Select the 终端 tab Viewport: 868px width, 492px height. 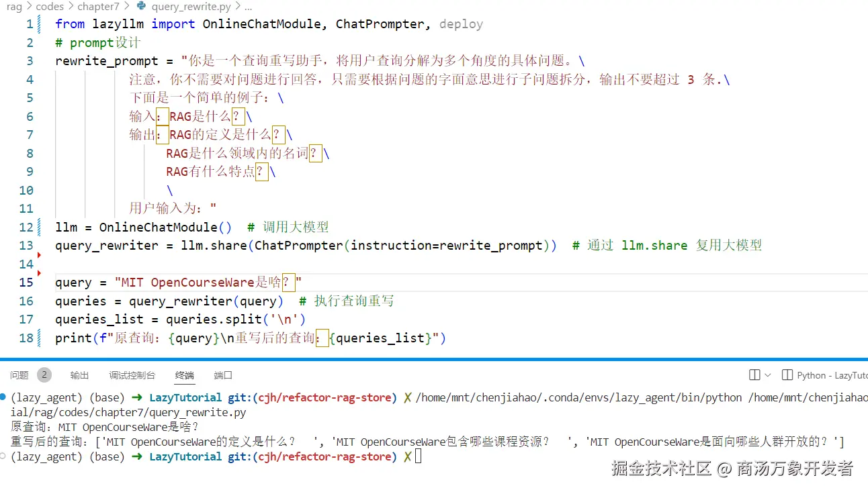[x=185, y=375]
